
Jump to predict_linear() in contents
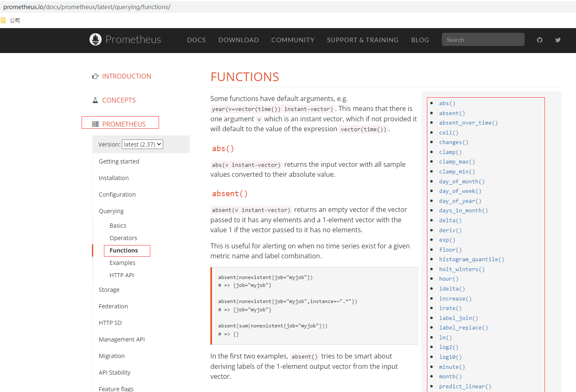coord(465,387)
